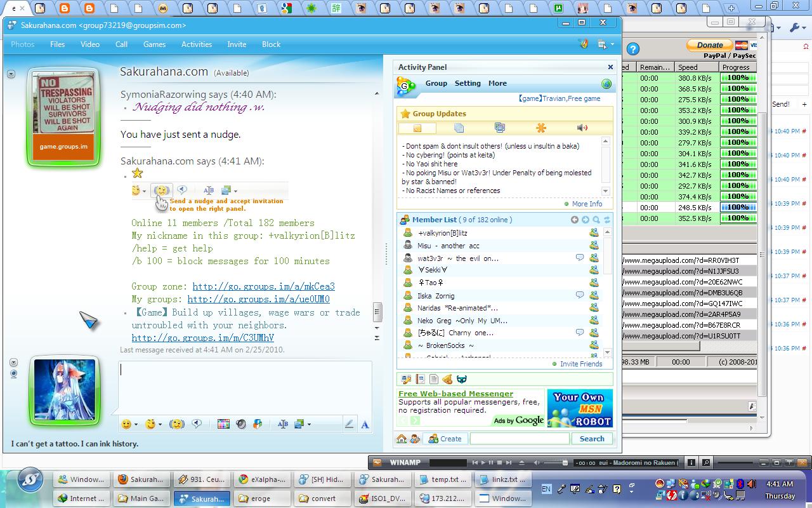Image resolution: width=812 pixels, height=508 pixels.
Task: Open the third Group Updates windows tab
Action: coord(500,128)
